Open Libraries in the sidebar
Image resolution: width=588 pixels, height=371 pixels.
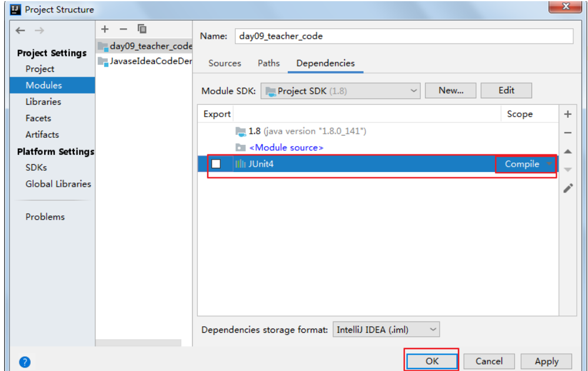coord(43,102)
